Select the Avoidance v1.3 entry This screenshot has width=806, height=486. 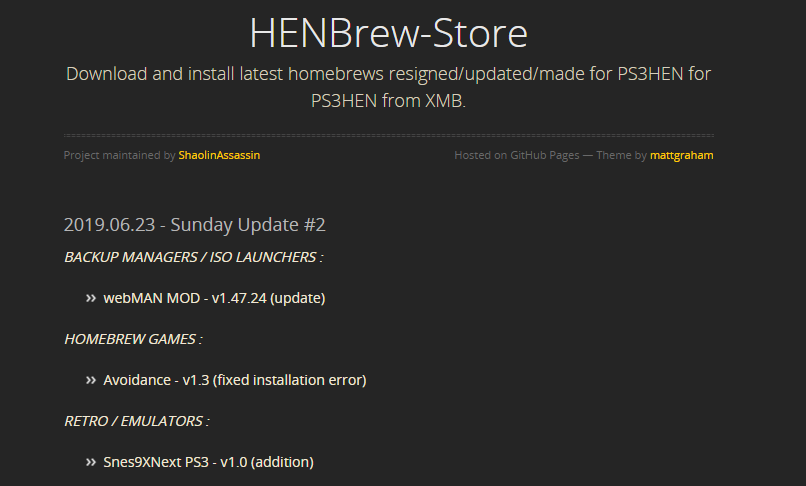[x=235, y=380]
